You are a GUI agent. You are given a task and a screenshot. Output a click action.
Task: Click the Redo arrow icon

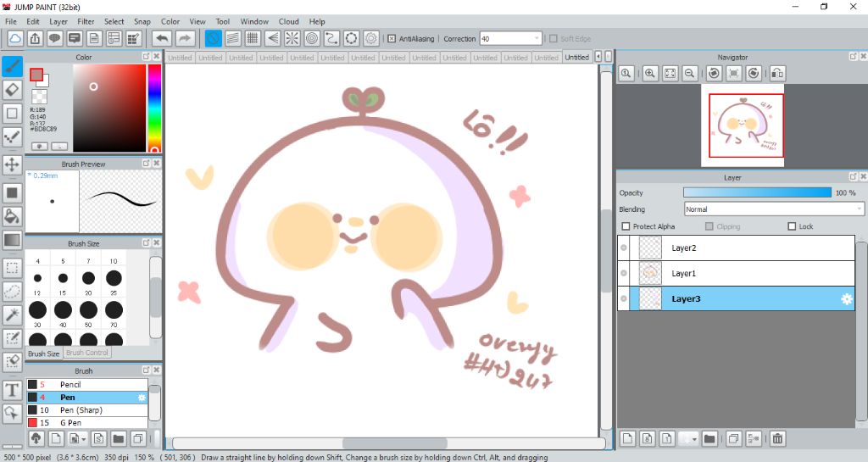point(185,39)
